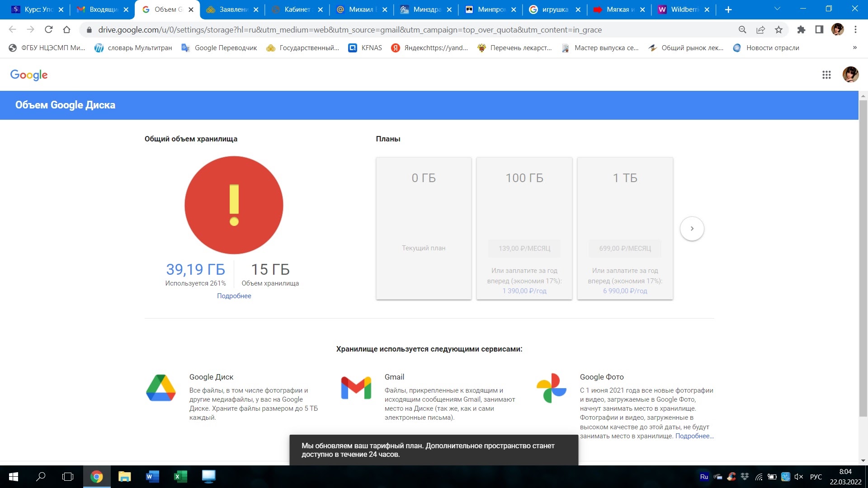The height and width of the screenshot is (488, 868).
Task: Open Word from the taskbar
Action: point(152,477)
